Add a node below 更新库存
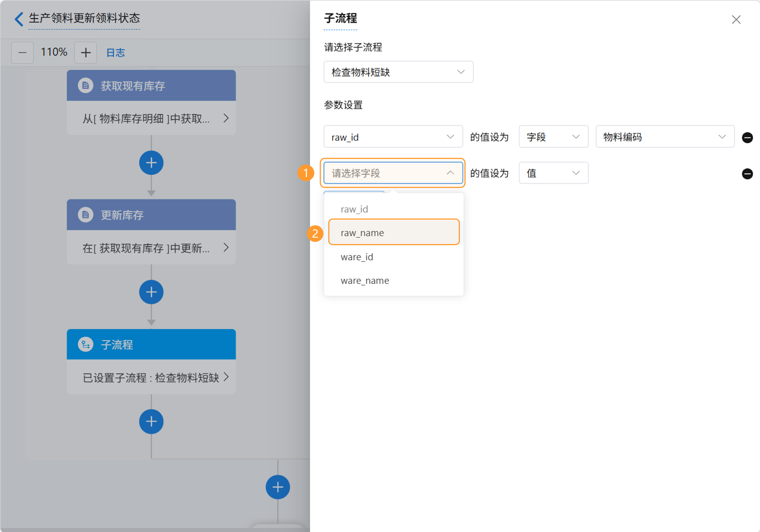This screenshot has height=532, width=760. [x=151, y=292]
